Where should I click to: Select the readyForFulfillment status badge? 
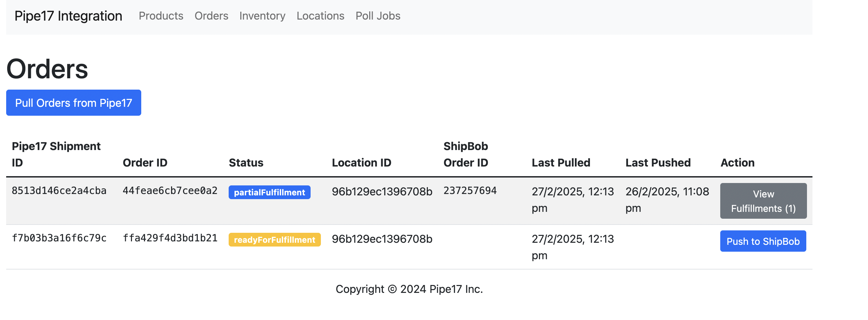[x=275, y=240]
